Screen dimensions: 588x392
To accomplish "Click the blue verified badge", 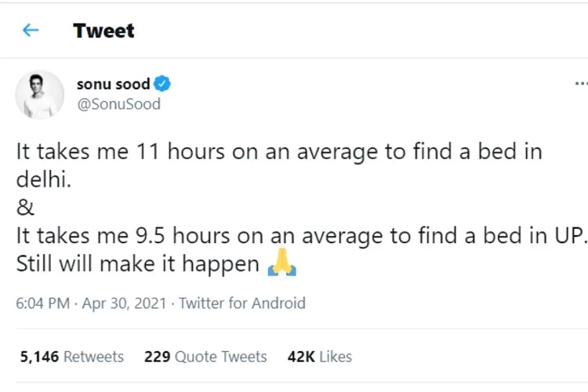I will [162, 84].
